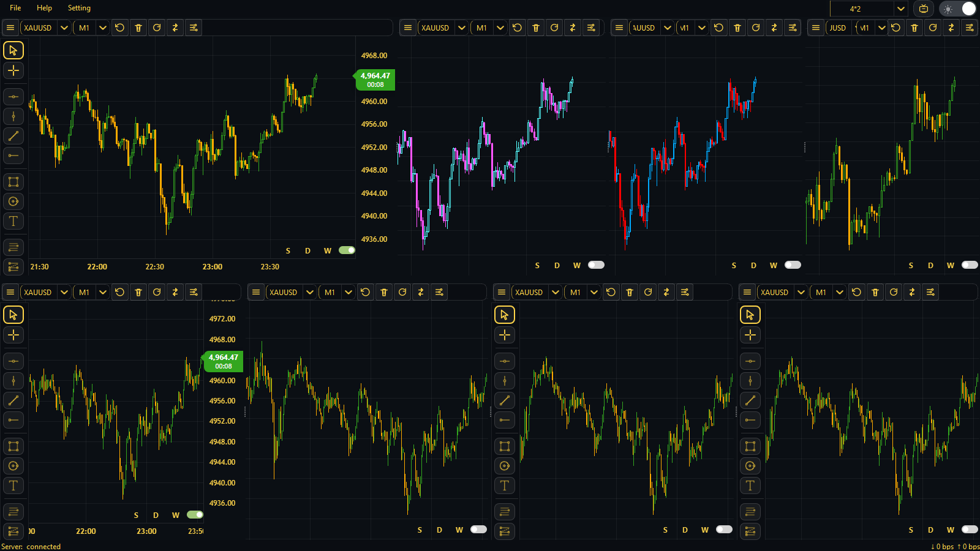Screen dimensions: 980x551
Task: Click the 'Server: connected' status text
Action: coord(31,546)
